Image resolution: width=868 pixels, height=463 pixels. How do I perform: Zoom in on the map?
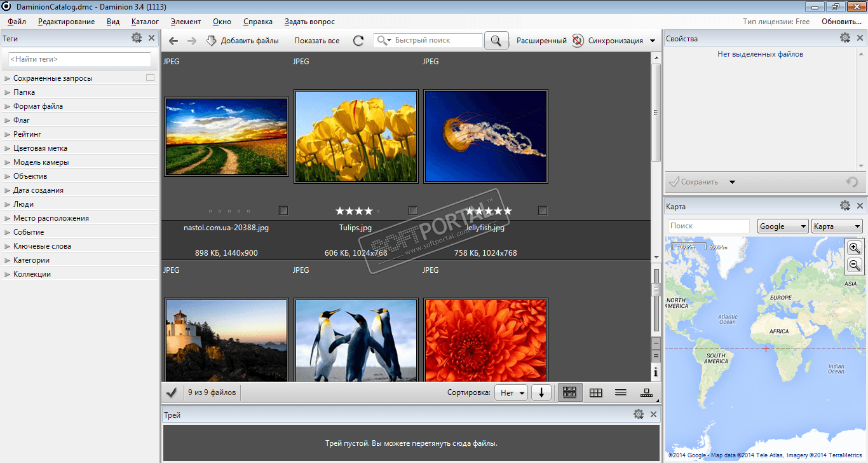[855, 248]
